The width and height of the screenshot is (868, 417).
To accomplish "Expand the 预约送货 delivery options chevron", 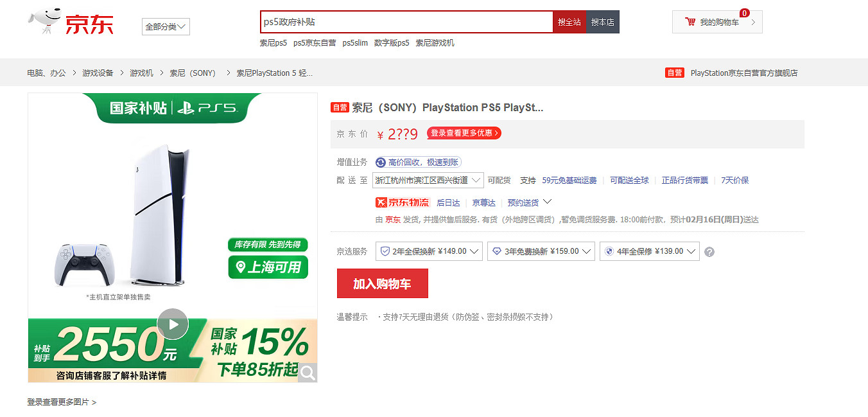I will [548, 202].
